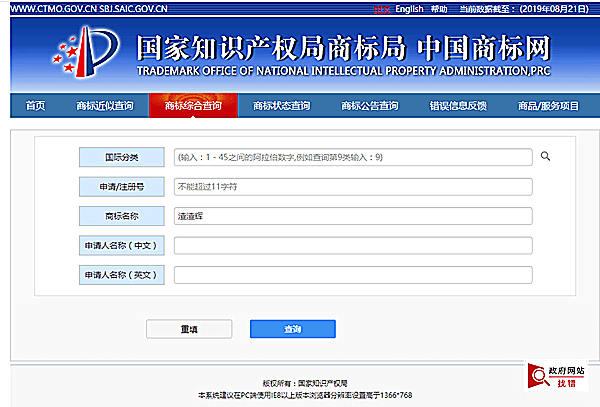Viewport: 600px width, 407px height.
Task: Click the magnifier icon beside 国际分类 field
Action: point(545,156)
